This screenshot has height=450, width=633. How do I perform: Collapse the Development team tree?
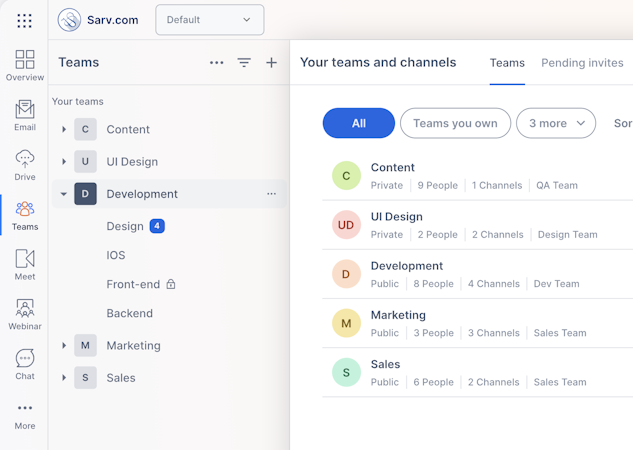pos(64,194)
